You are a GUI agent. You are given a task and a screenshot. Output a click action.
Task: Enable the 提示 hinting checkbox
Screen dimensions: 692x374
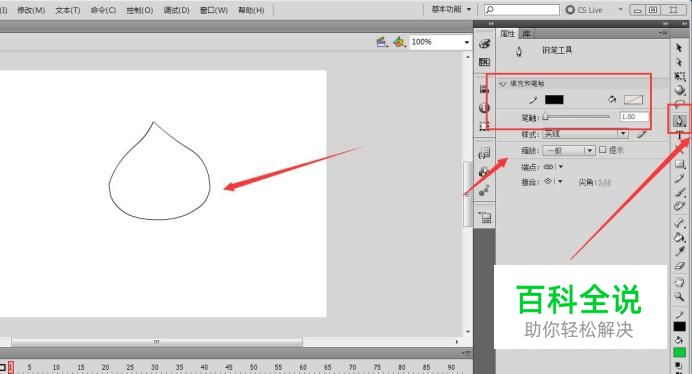point(603,150)
